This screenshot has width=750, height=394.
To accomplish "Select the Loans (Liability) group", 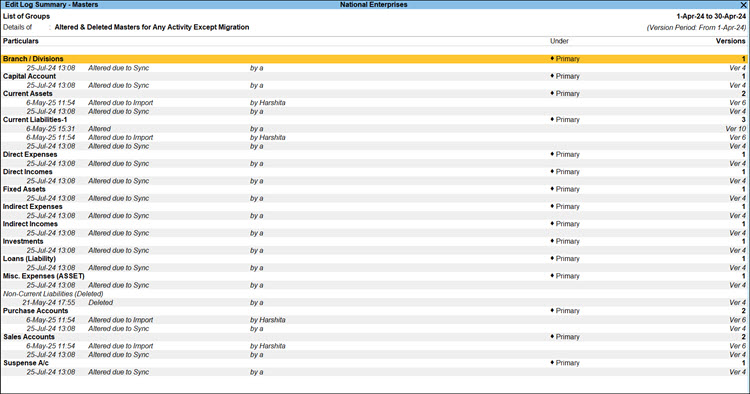I will [29, 259].
